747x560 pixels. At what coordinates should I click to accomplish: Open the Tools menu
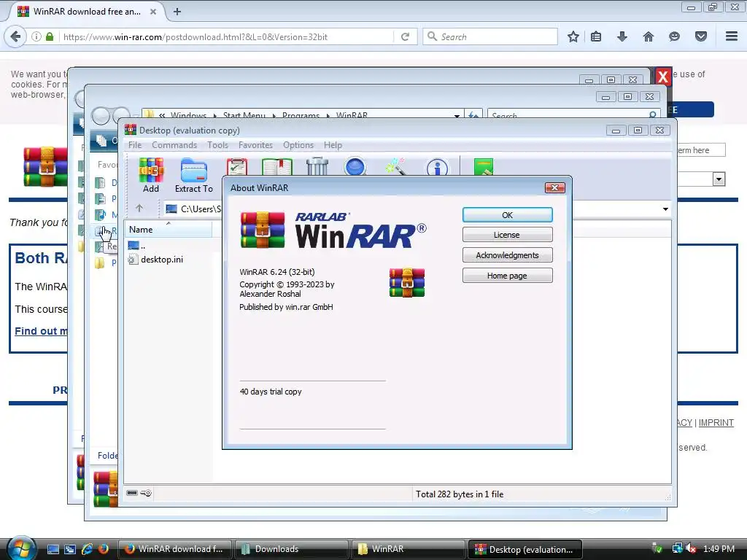(x=217, y=145)
